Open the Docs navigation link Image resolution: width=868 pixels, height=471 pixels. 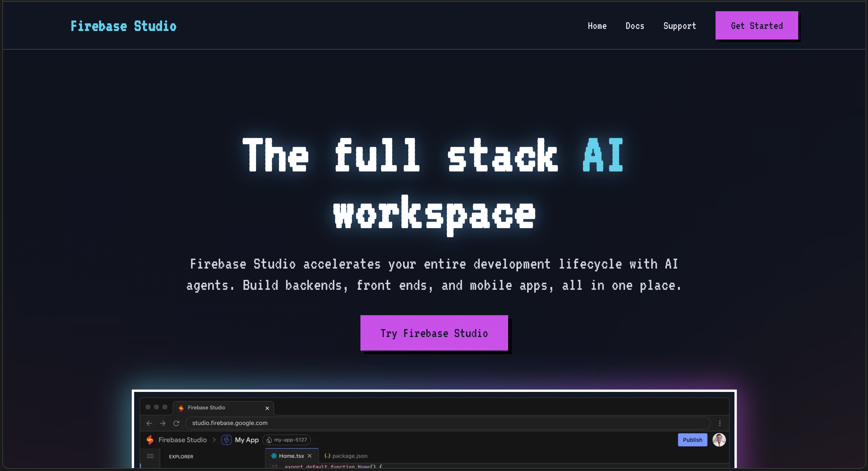pos(635,26)
